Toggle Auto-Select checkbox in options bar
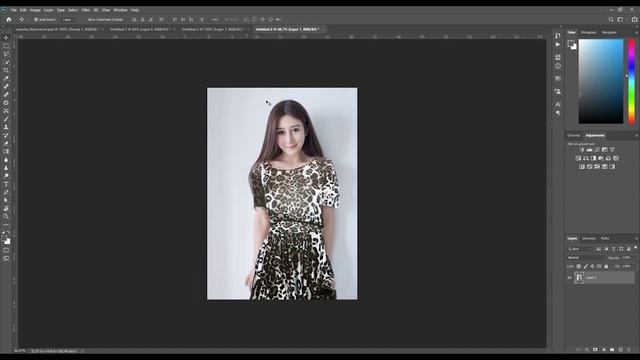The width and height of the screenshot is (640, 360). click(36, 20)
